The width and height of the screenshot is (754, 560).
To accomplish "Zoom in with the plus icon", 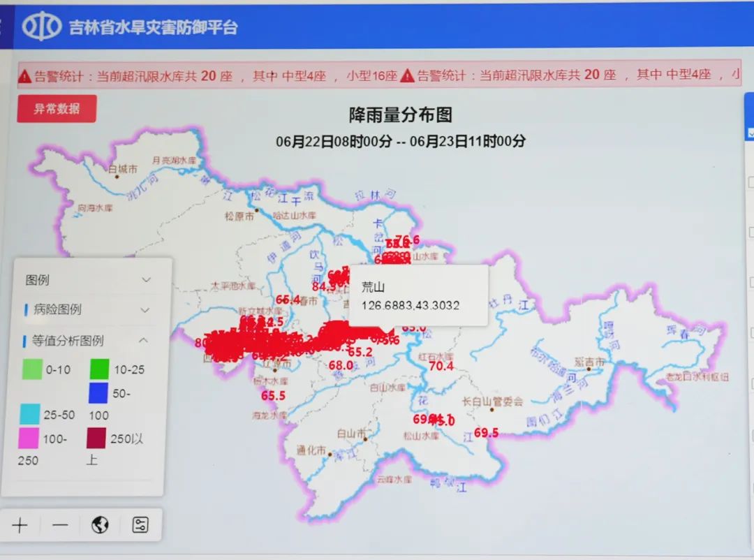I will [20, 525].
